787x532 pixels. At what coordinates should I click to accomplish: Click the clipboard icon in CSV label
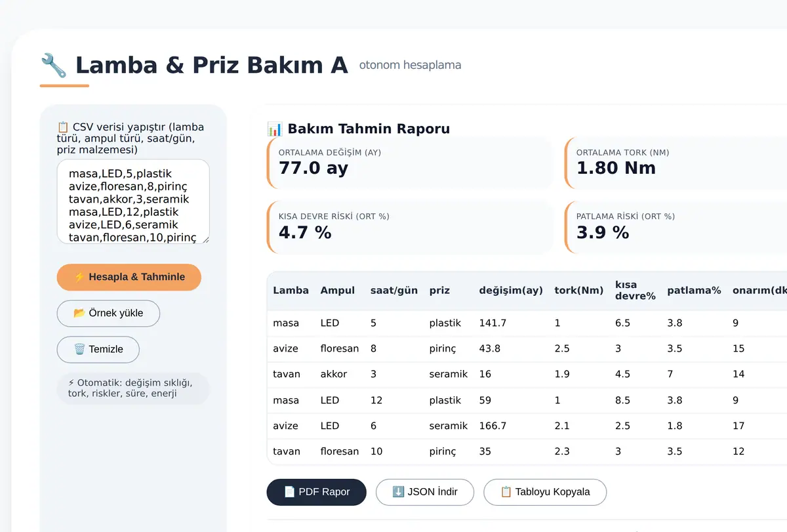click(x=63, y=127)
